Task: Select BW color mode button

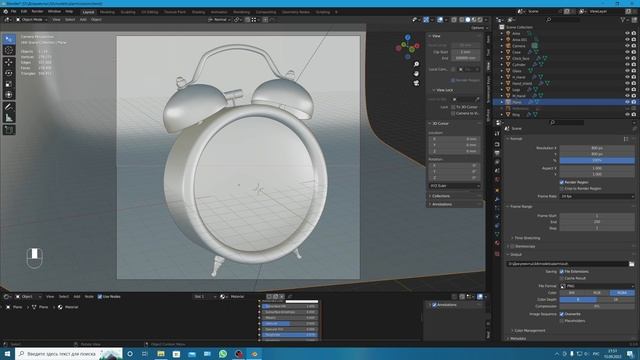Action: click(572, 293)
